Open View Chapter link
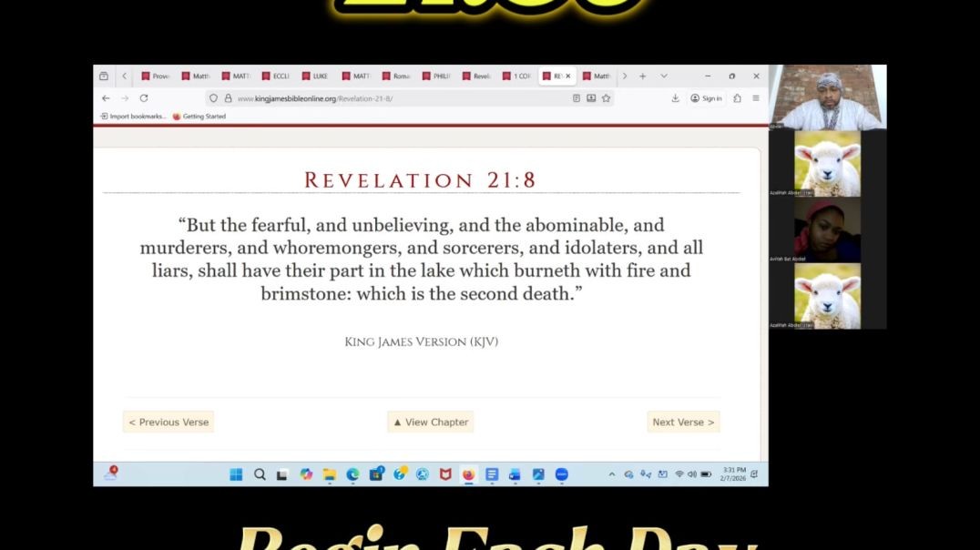Screen dimensions: 980x550 point(430,423)
